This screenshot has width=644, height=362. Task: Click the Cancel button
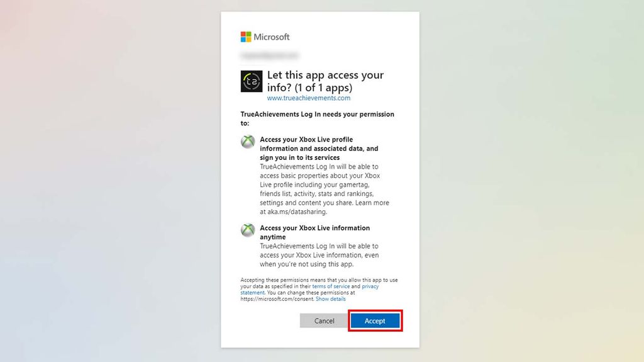pos(324,321)
